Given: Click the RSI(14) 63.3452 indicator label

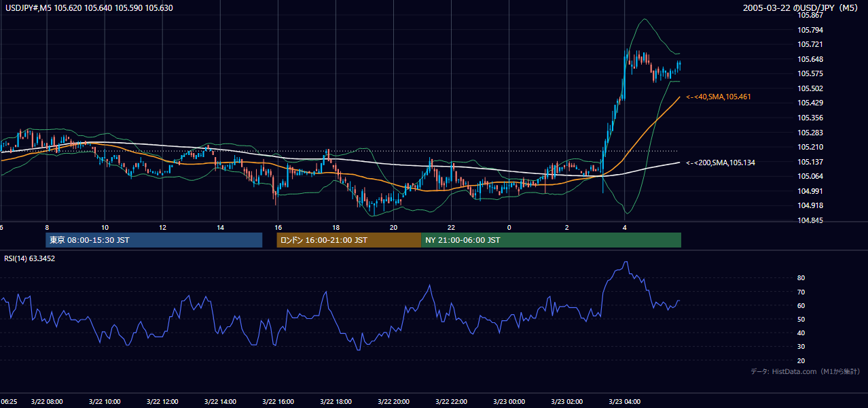Looking at the screenshot, I should [x=30, y=258].
